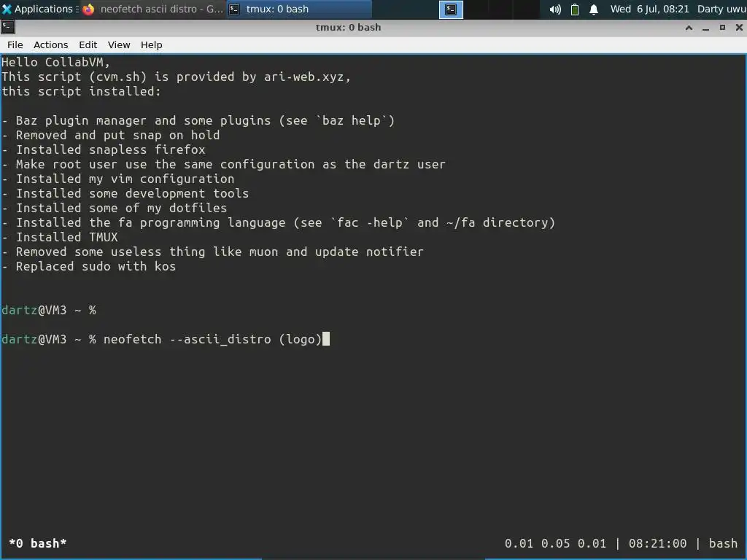This screenshot has width=747, height=560.
Task: Open the Edit menu
Action: [88, 44]
